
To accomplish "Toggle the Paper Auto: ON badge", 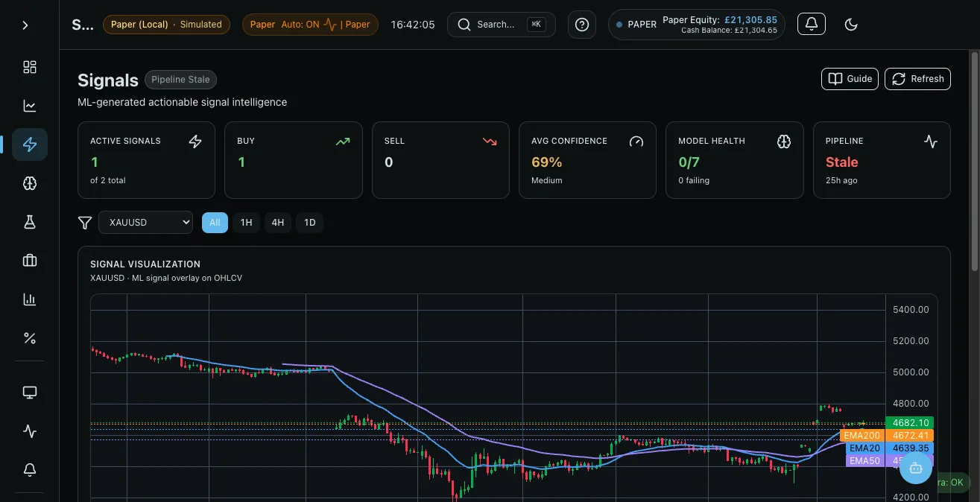I will pos(310,25).
